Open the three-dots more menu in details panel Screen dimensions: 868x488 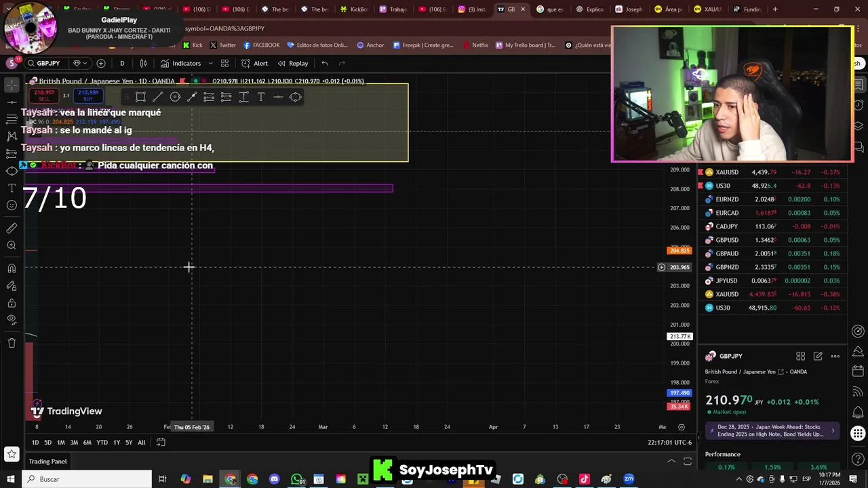coord(835,356)
